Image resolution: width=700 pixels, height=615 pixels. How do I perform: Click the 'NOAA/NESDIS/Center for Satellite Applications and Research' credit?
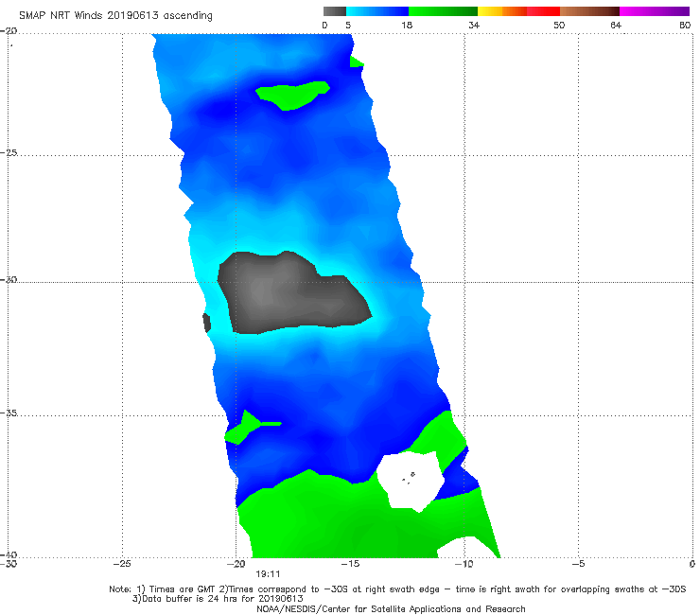pyautogui.click(x=391, y=609)
